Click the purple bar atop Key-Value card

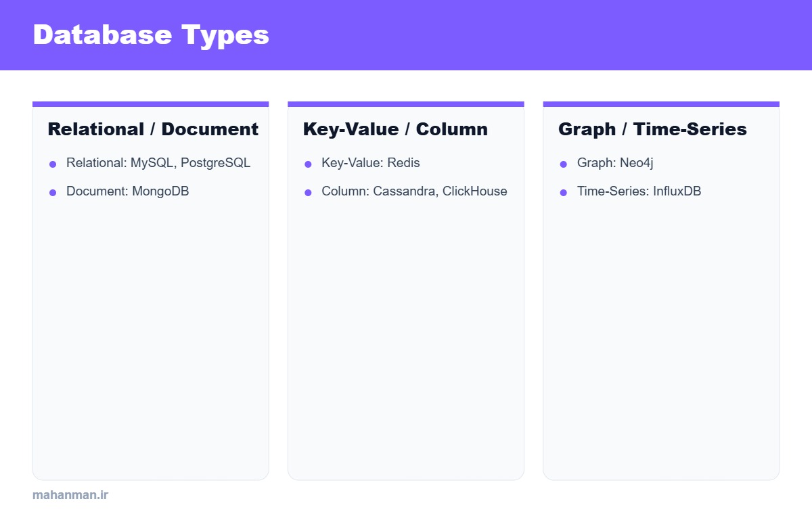click(406, 104)
